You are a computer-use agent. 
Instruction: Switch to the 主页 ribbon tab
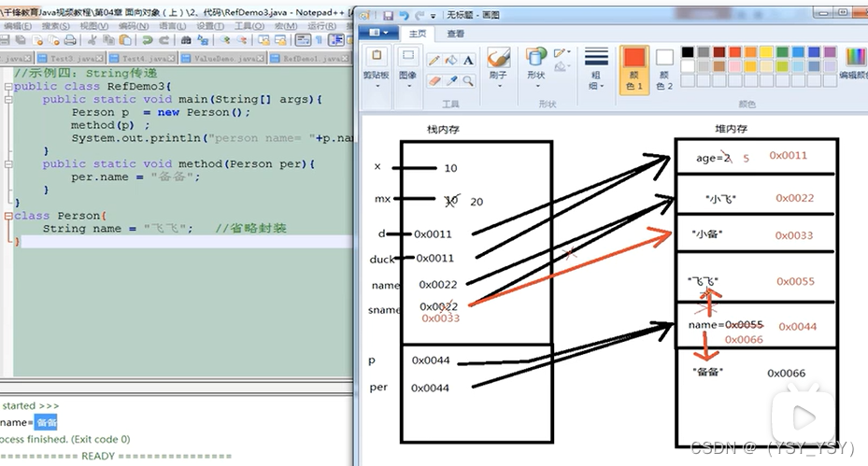(x=418, y=34)
